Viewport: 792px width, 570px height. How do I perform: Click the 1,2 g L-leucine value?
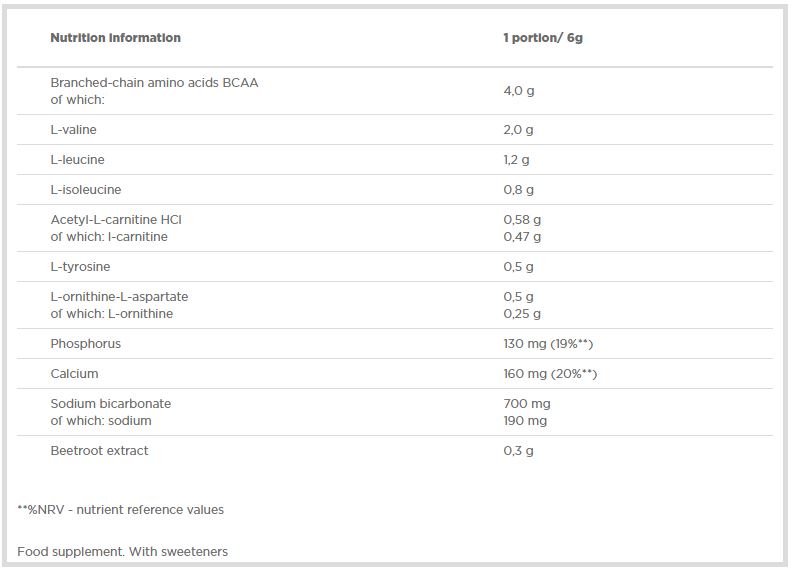[x=518, y=160]
